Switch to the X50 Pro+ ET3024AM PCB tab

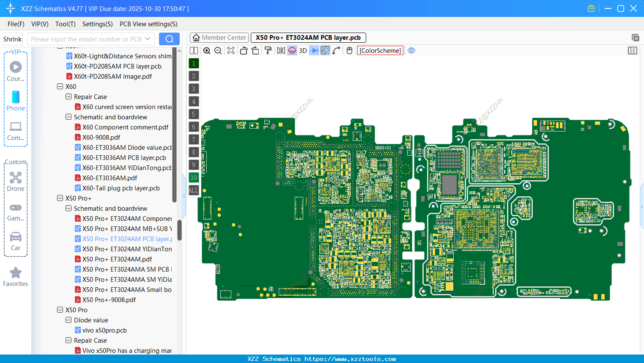pyautogui.click(x=308, y=37)
